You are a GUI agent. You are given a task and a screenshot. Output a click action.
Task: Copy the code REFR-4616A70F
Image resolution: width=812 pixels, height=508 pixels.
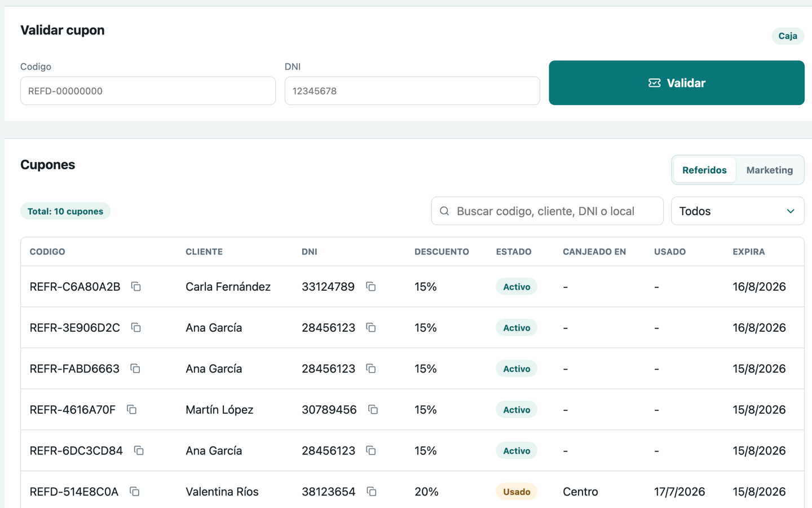131,409
